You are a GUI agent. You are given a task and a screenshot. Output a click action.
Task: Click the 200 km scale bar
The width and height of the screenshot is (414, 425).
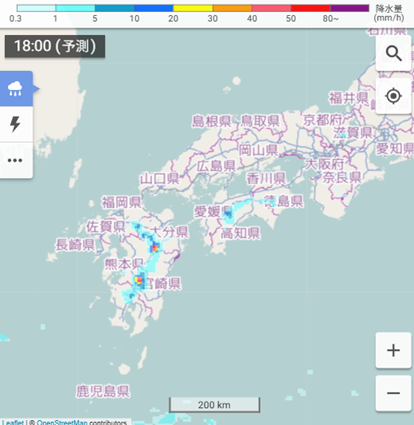(214, 405)
